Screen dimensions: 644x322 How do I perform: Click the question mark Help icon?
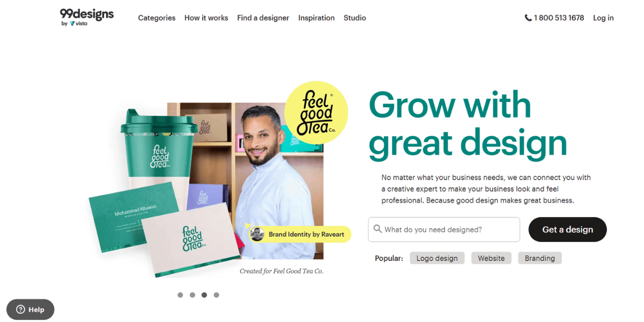[x=21, y=310]
